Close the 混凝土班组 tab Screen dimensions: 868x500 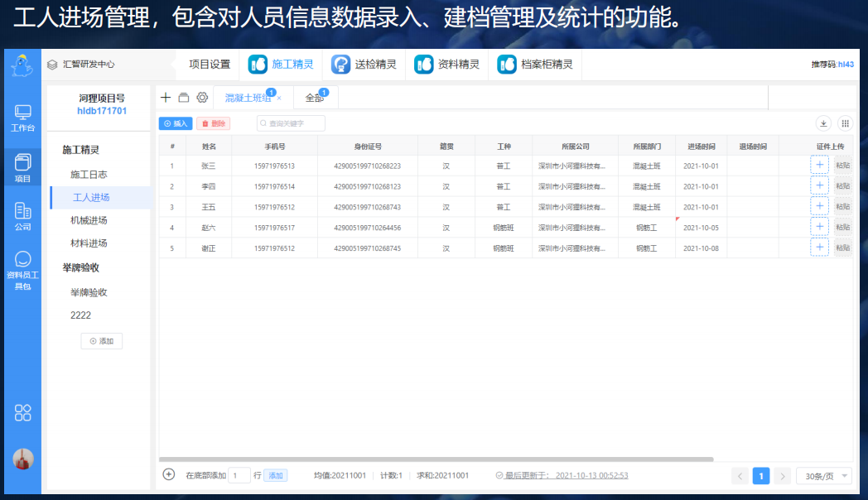[x=279, y=98]
